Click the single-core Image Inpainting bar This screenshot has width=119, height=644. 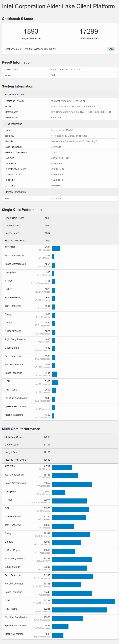55,374
